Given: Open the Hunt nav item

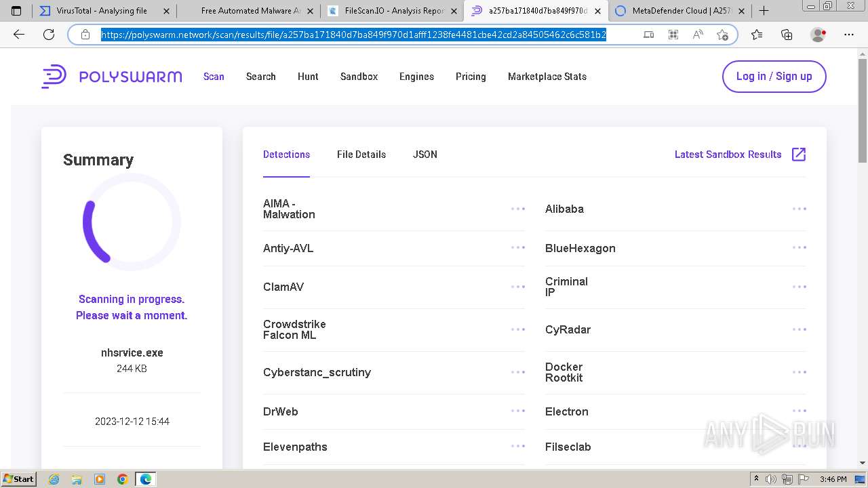Looking at the screenshot, I should (308, 77).
